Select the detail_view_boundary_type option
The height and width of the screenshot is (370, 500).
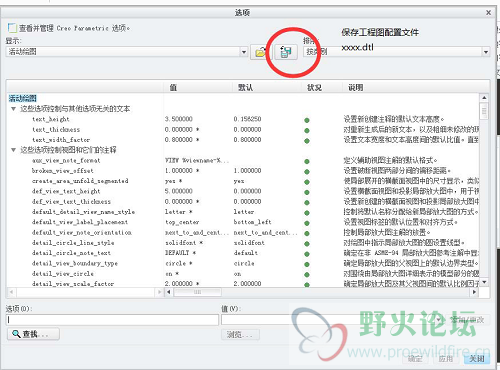(75, 263)
